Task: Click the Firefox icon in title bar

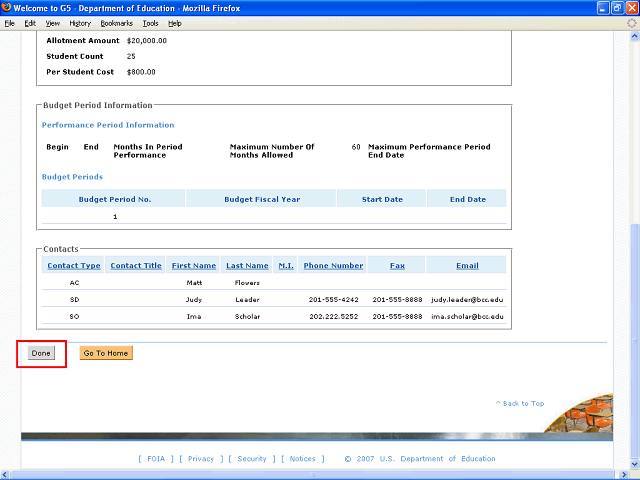Action: click(6, 7)
